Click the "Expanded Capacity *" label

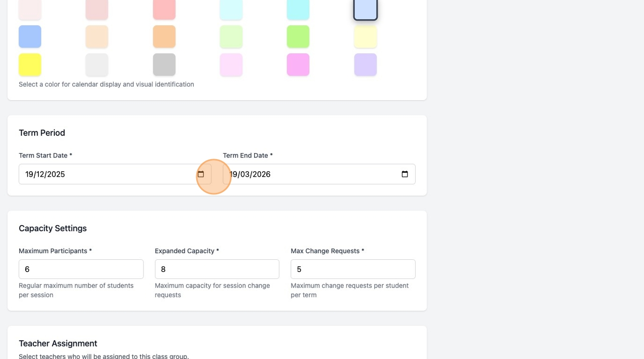point(187,251)
